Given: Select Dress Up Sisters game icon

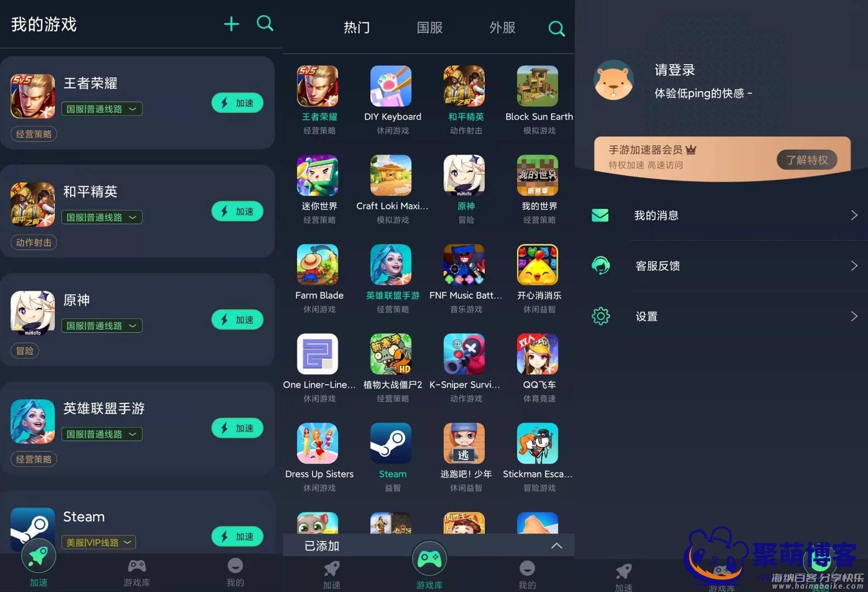Looking at the screenshot, I should click(317, 443).
